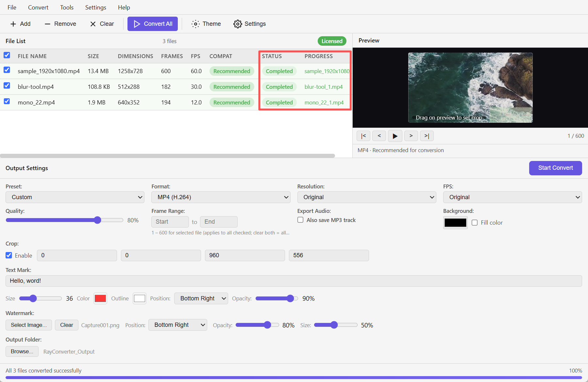The image size is (588, 382).
Task: Open the FPS Original dropdown
Action: point(512,197)
